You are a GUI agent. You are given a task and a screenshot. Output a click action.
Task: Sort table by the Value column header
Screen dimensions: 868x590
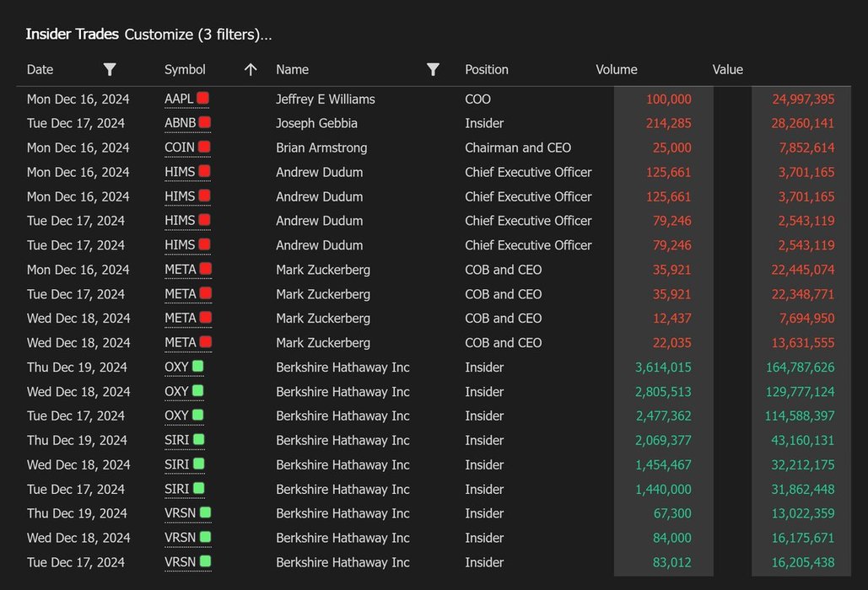727,70
